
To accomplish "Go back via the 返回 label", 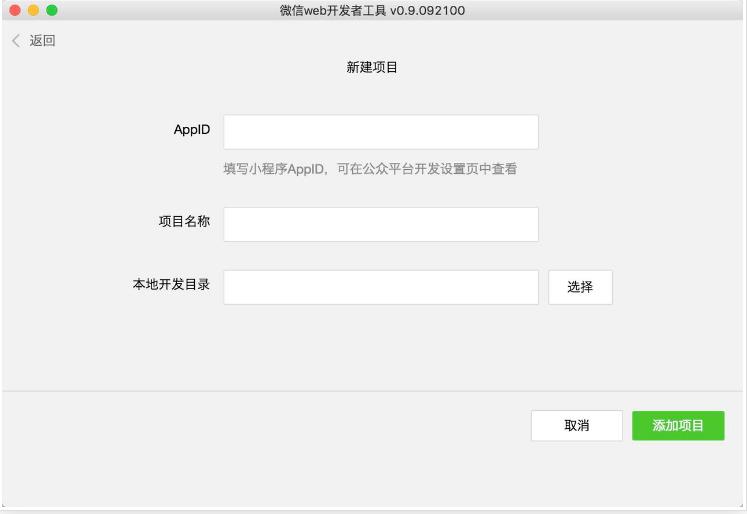I will 42,40.
